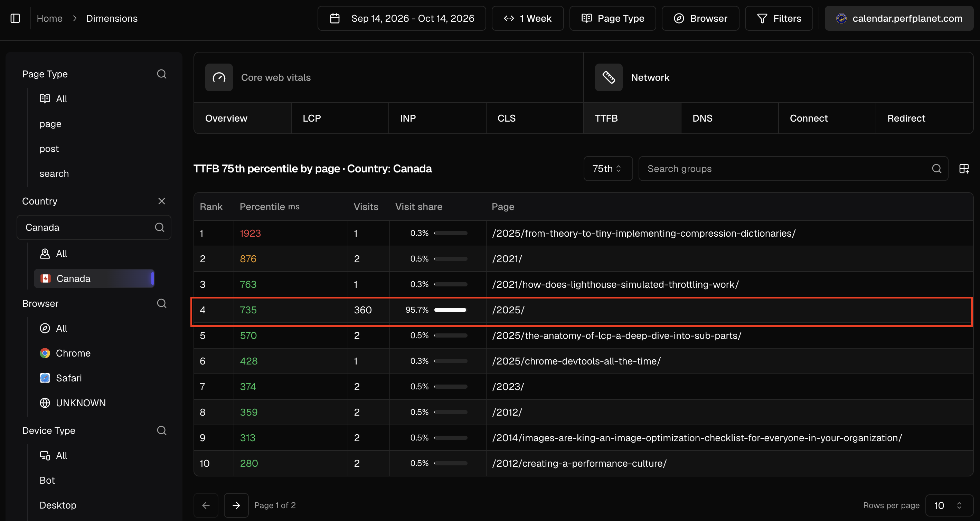Select the post page type
Screen dimensions: 980x521
click(x=49, y=149)
